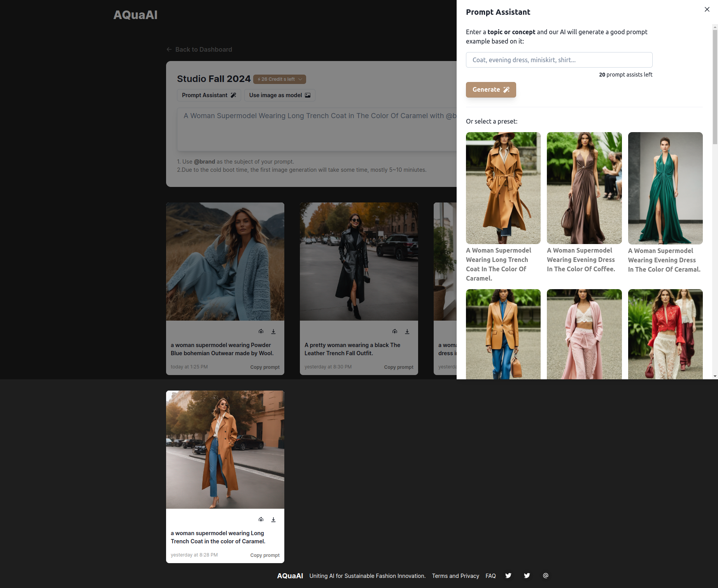Click the wand icon in the Prompt Assistant button
Image resolution: width=718 pixels, height=588 pixels.
click(233, 95)
